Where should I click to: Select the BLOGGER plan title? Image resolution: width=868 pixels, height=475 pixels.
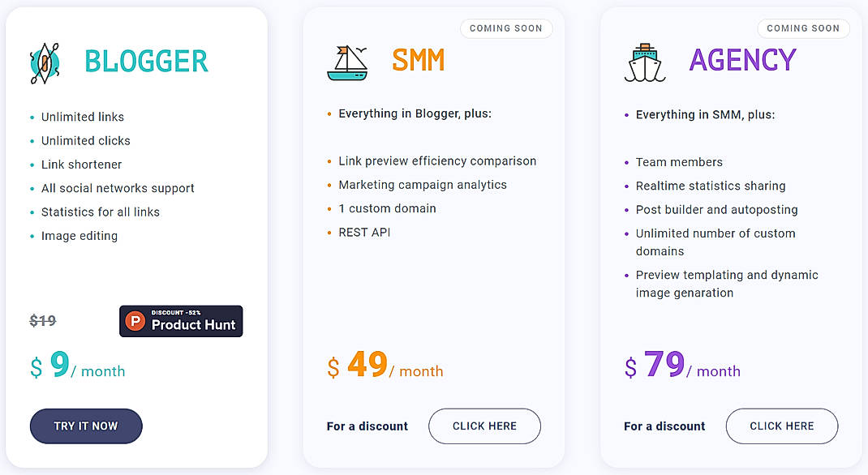[147, 61]
